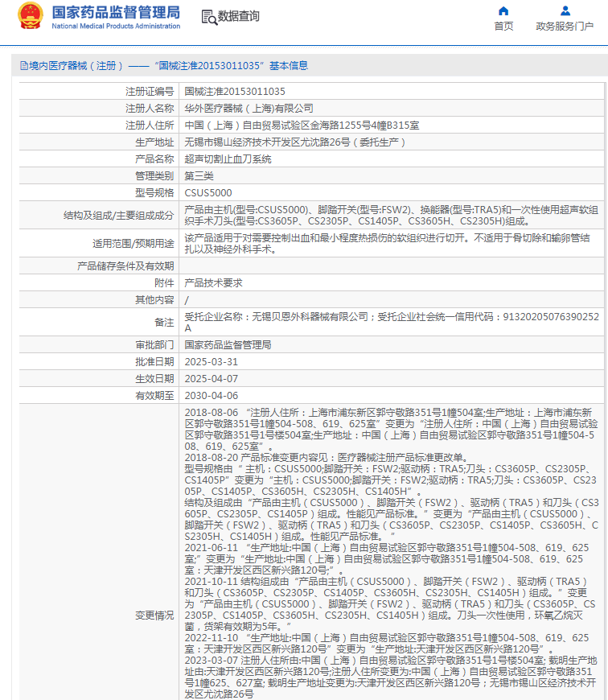Click the 附件 row label
The height and width of the screenshot is (700, 608).
[164, 283]
